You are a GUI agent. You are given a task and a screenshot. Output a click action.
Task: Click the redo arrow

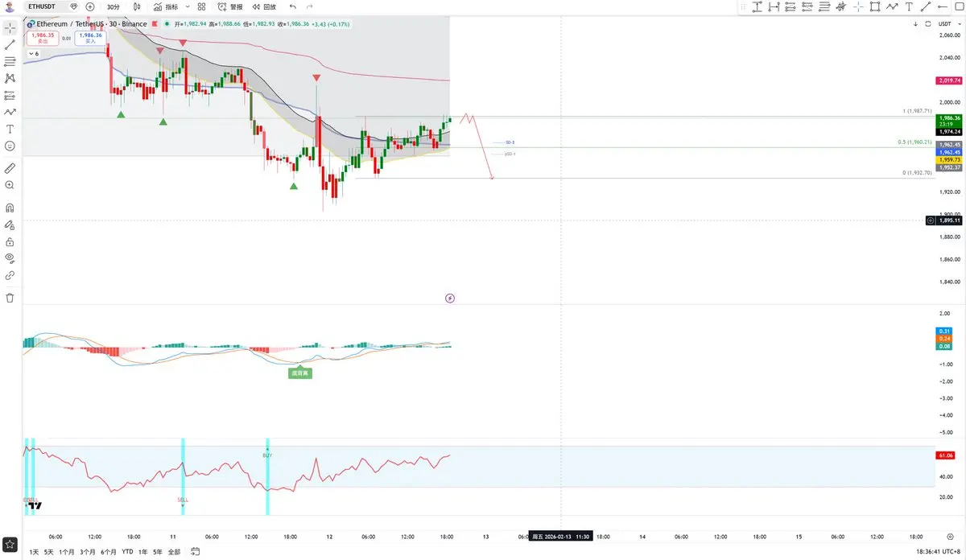pos(309,6)
